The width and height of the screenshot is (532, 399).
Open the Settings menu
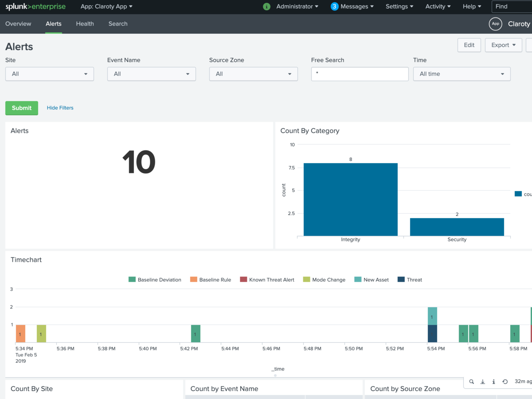[x=399, y=7]
